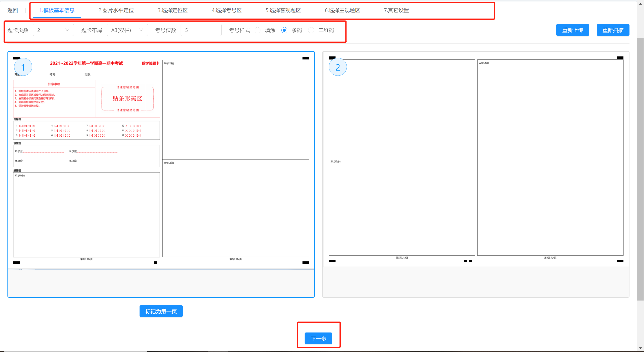
Task: Click the 返回 link
Action: coord(12,10)
